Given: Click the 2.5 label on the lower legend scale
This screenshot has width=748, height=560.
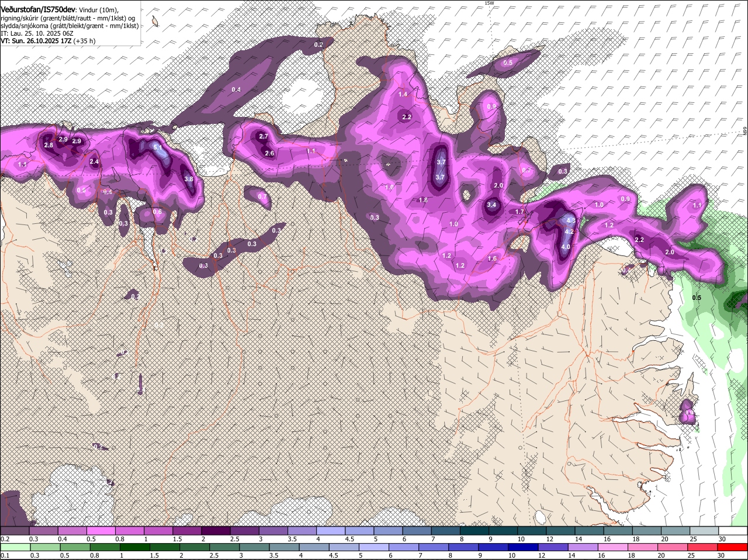Looking at the screenshot, I should point(214,555).
